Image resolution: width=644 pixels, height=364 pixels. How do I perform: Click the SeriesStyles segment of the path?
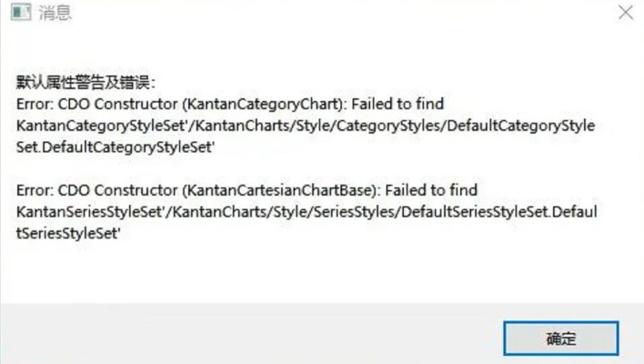(x=357, y=211)
